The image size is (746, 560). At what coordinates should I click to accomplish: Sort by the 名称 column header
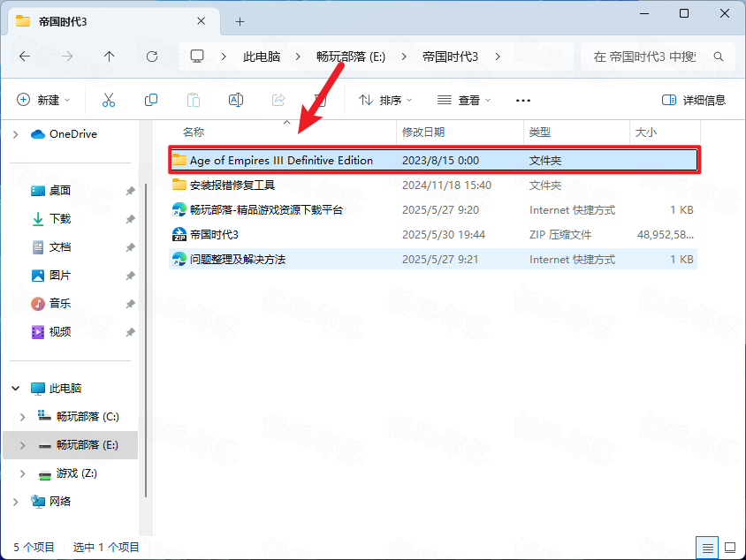point(194,132)
